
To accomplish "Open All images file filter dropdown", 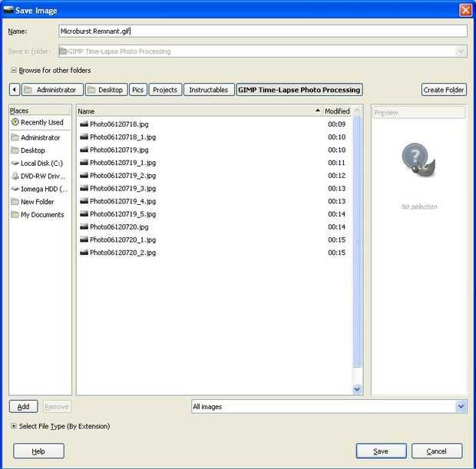I will [329, 407].
